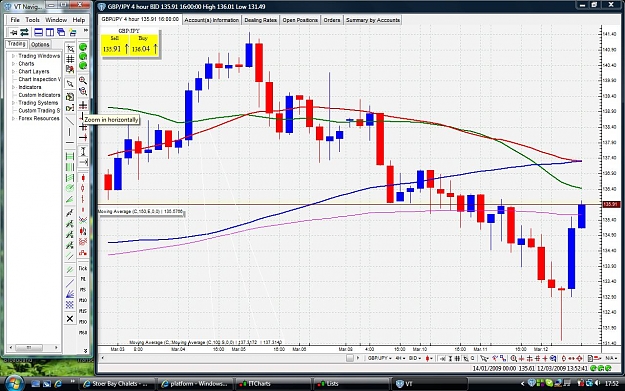Expand the Indicators tree node

point(13,87)
